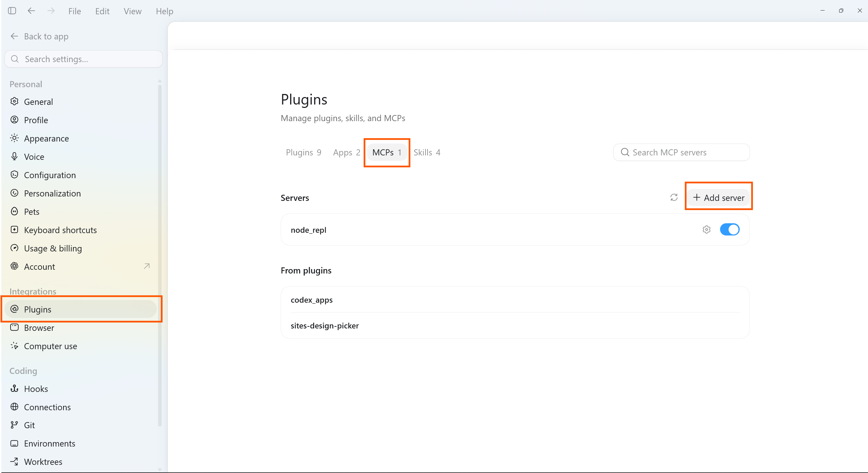Click the Configuration icon

click(x=14, y=175)
